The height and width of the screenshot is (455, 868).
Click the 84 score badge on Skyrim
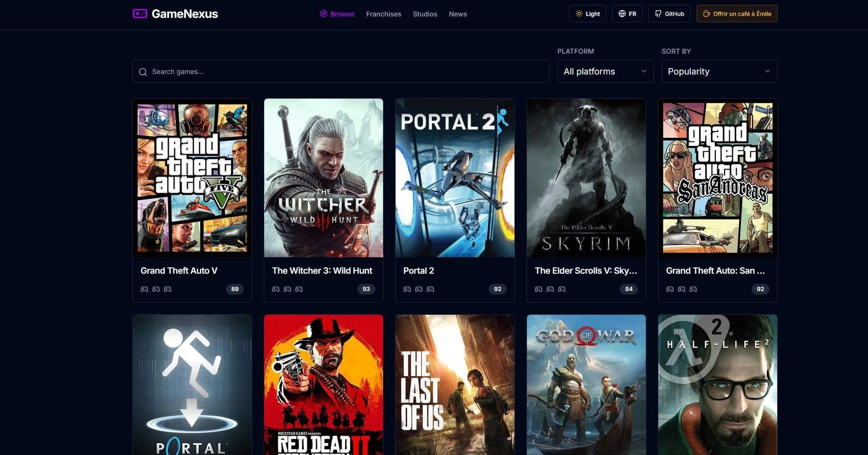629,289
